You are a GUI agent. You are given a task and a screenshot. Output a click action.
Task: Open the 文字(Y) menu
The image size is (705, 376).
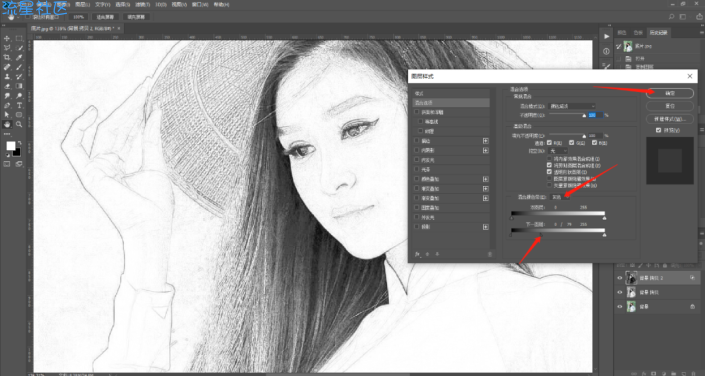[103, 4]
